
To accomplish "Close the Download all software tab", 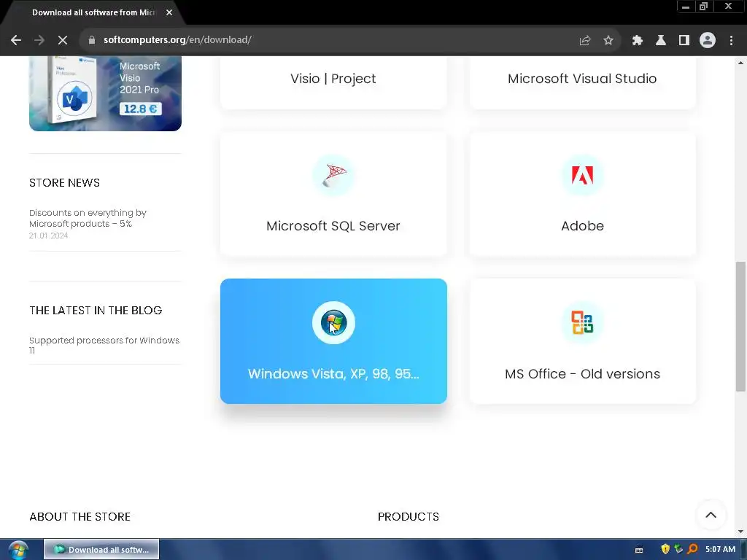I will tap(169, 12).
